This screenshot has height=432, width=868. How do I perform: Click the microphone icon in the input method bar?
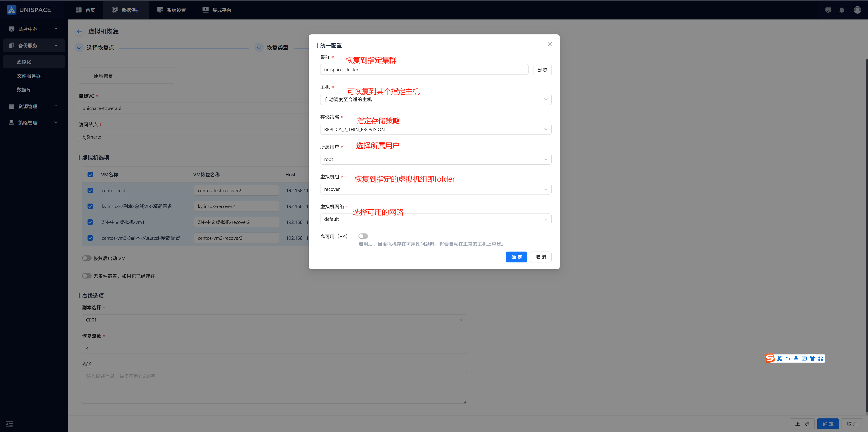coord(796,358)
